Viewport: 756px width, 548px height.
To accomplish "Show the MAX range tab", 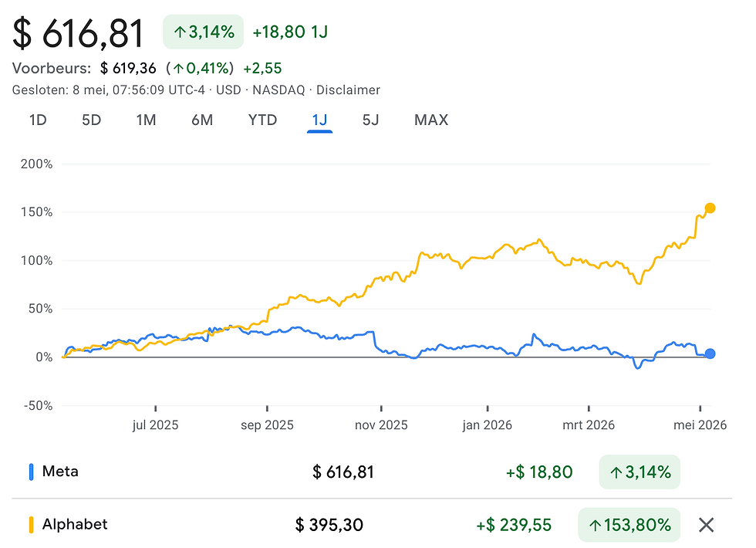I will tap(431, 120).
